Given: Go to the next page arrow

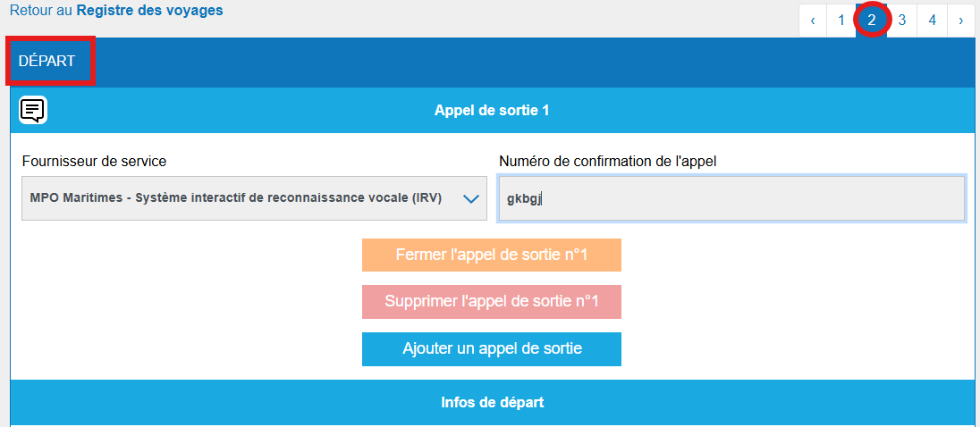Looking at the screenshot, I should point(960,21).
